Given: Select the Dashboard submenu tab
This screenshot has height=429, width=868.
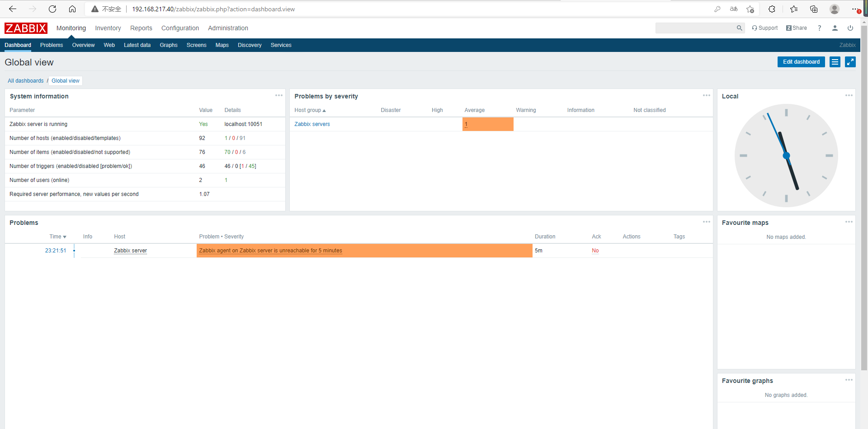Looking at the screenshot, I should (18, 45).
